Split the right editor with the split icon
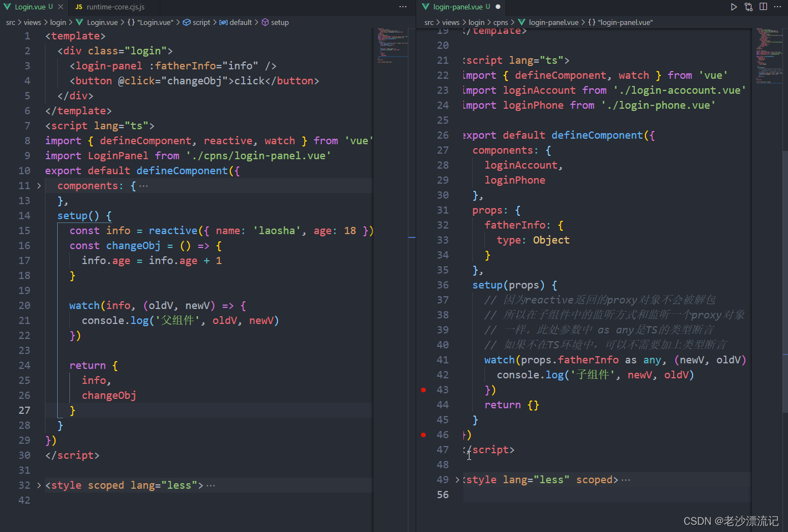This screenshot has width=788, height=532. click(763, 7)
